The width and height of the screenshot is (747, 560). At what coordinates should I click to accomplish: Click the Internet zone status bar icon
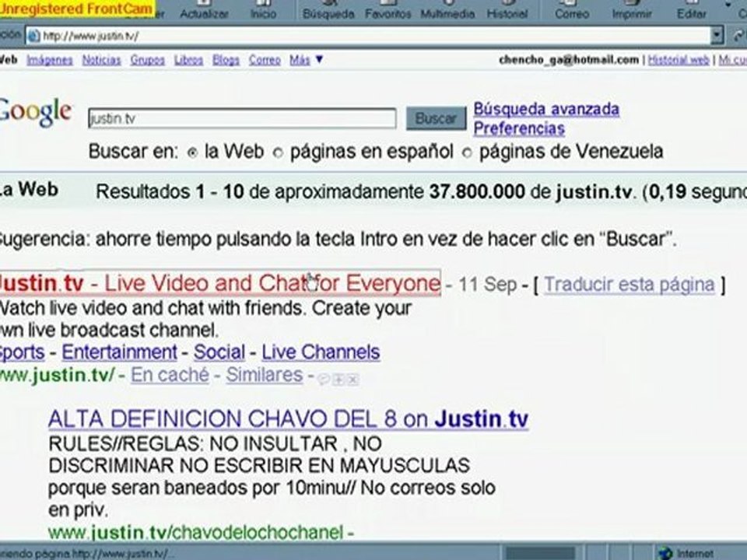(665, 553)
